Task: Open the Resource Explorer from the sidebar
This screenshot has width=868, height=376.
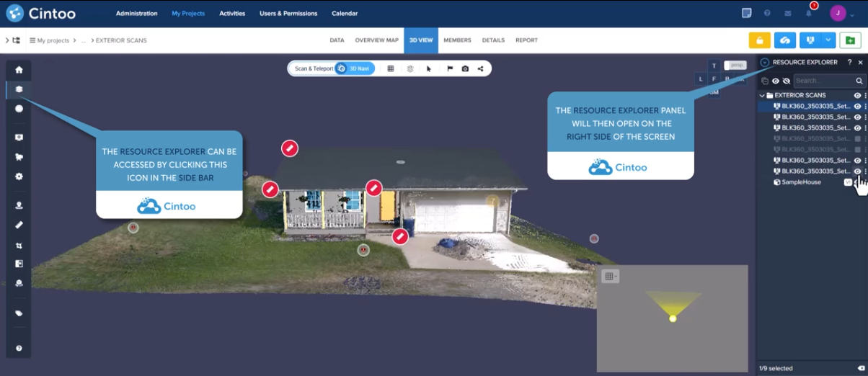Action: [19, 89]
